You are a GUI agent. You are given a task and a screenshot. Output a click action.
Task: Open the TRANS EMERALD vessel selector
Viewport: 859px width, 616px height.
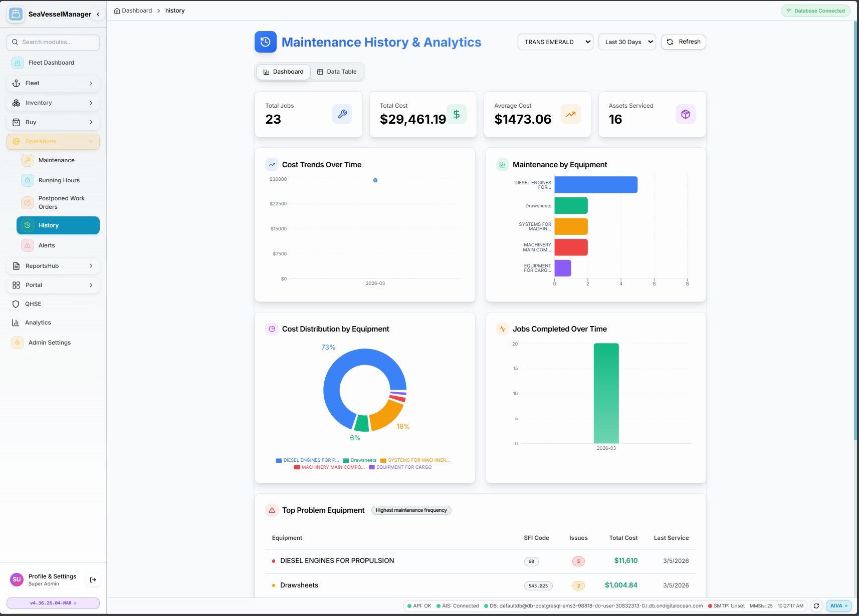(x=555, y=42)
